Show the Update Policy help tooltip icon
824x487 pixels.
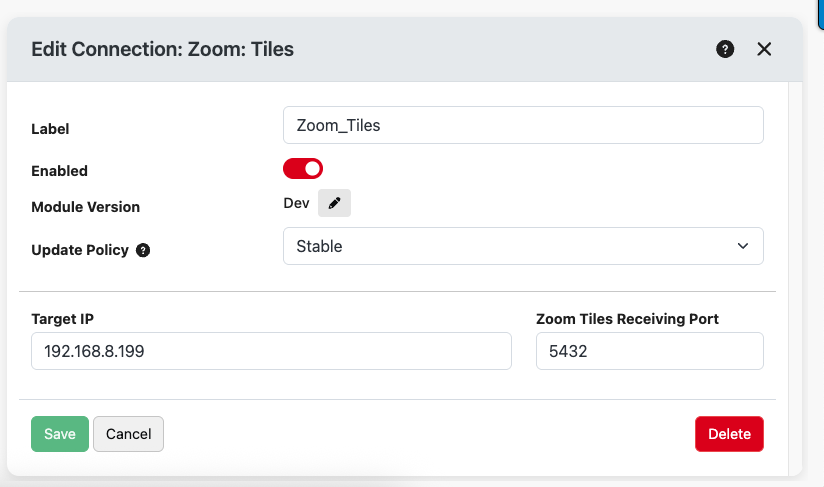pos(143,250)
